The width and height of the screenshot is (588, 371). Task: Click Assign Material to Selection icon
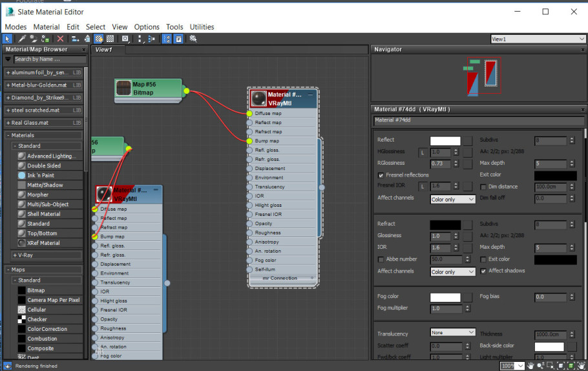pyautogui.click(x=45, y=39)
